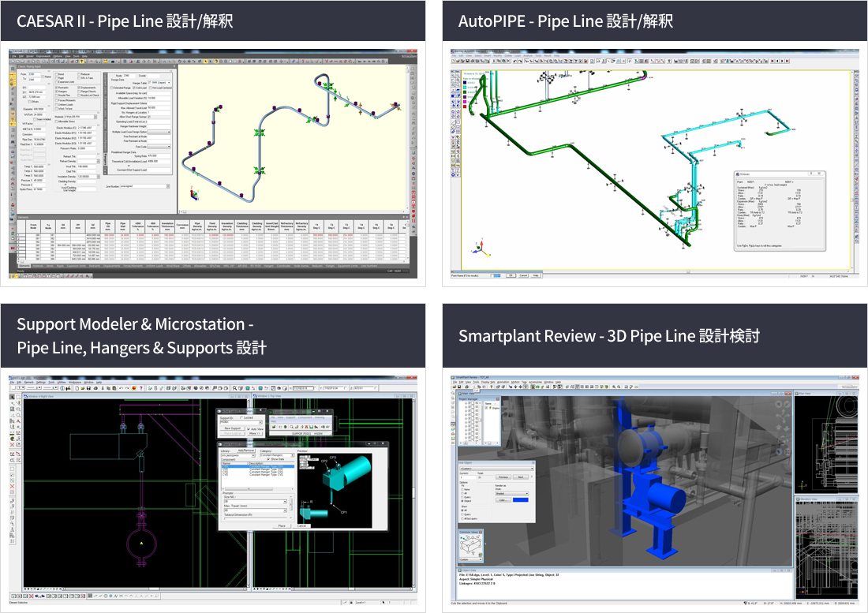Viewport: 868px width, 613px height.
Task: Click New Support button in Support Modeler
Action: 233,428
